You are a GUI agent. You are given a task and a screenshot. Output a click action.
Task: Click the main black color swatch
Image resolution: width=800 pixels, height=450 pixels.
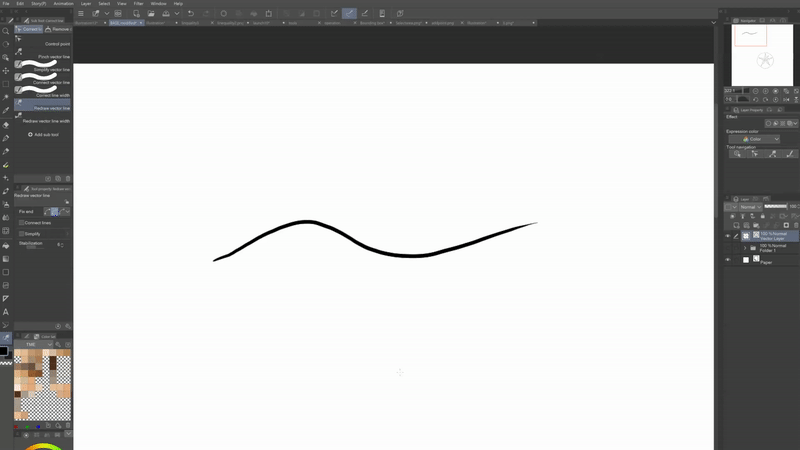point(3,351)
